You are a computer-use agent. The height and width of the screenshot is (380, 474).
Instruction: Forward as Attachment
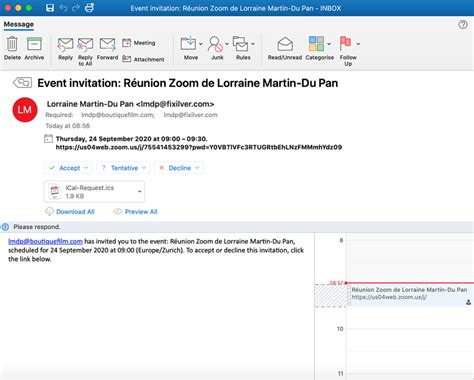pyautogui.click(x=143, y=59)
